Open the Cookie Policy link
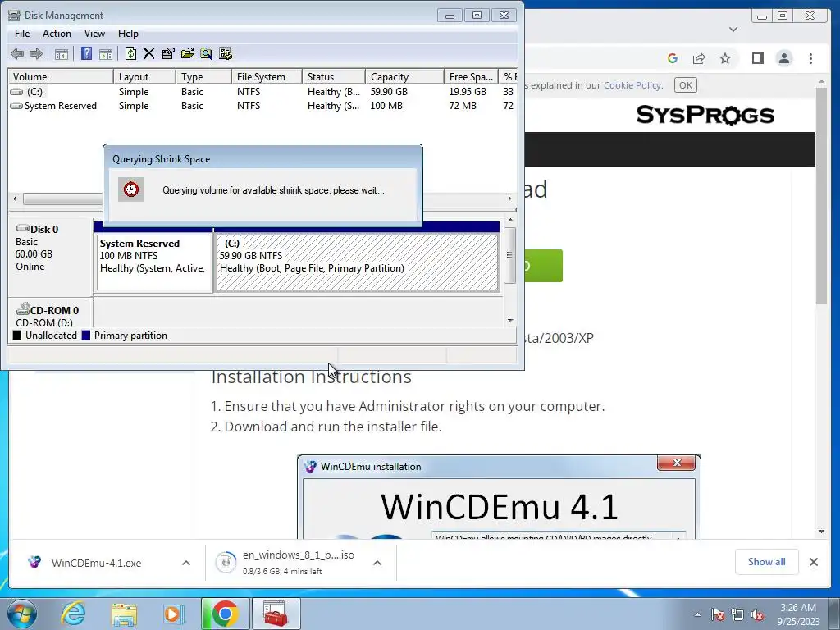Image resolution: width=840 pixels, height=630 pixels. click(x=632, y=85)
